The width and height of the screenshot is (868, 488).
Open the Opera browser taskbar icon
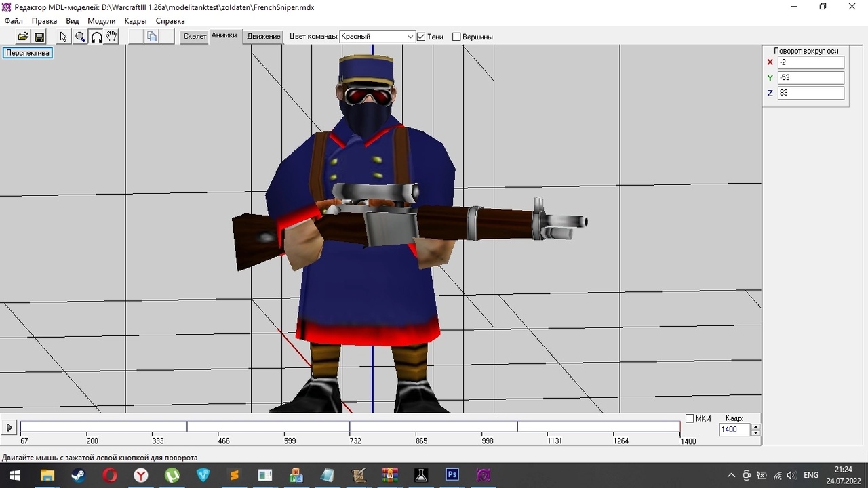(x=110, y=475)
